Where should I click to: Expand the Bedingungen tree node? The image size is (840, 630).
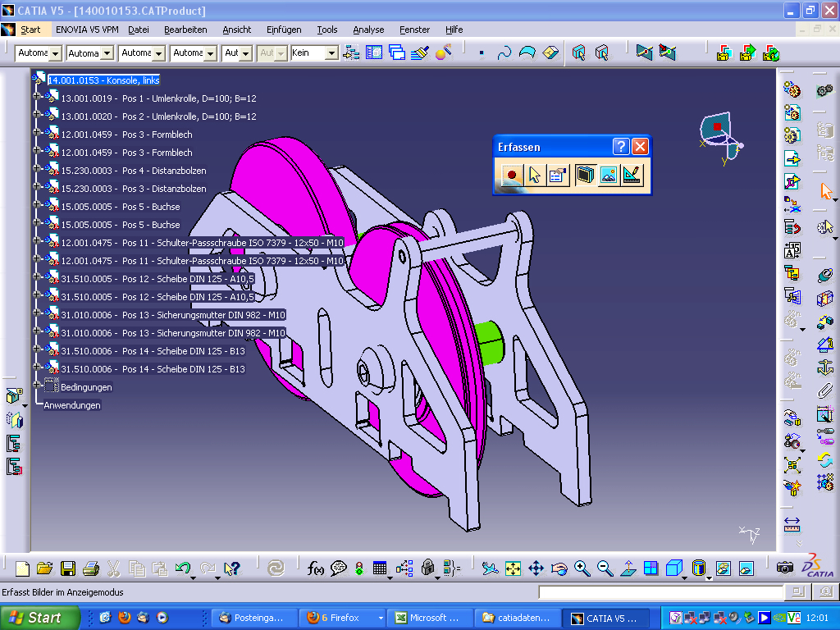(37, 385)
